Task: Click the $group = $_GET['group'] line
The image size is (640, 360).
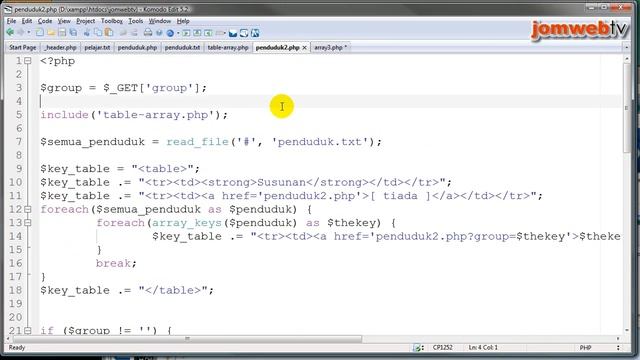Action: 124,88
